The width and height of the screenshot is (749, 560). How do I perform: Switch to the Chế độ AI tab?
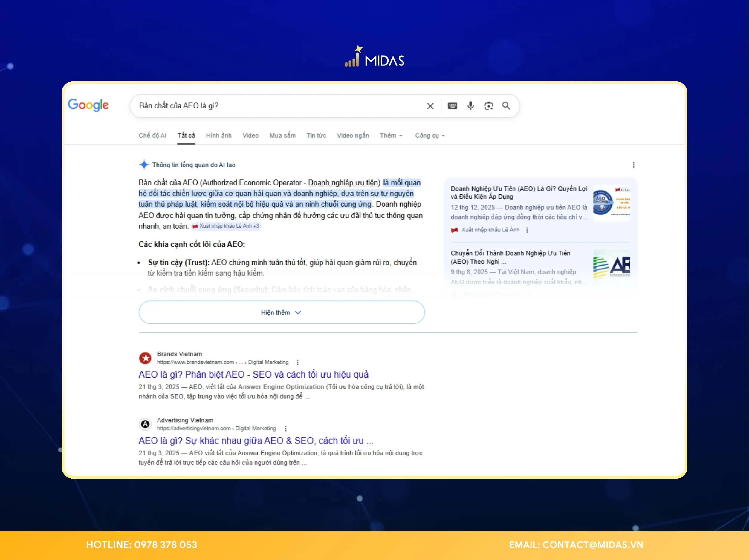pos(152,136)
